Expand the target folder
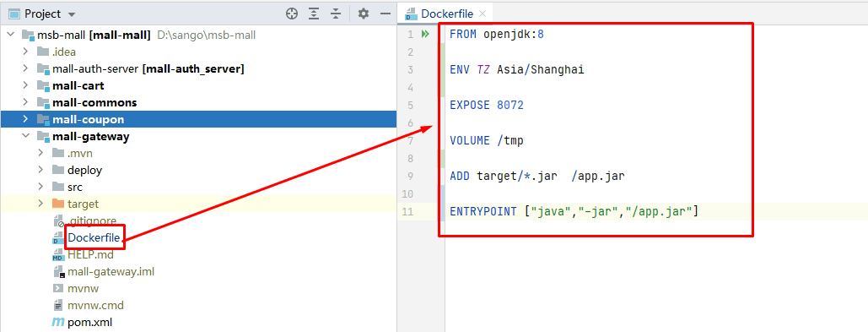868x332 pixels. coord(41,204)
